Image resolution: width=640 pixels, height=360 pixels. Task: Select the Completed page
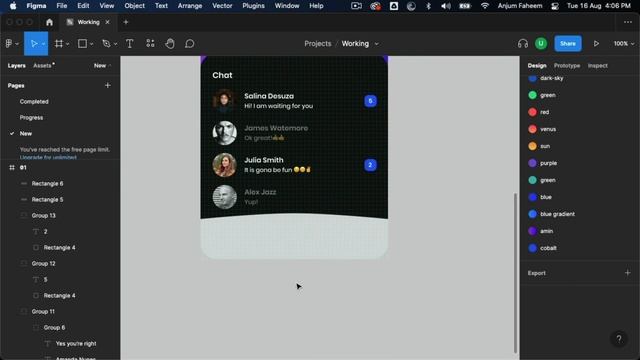pyautogui.click(x=34, y=102)
